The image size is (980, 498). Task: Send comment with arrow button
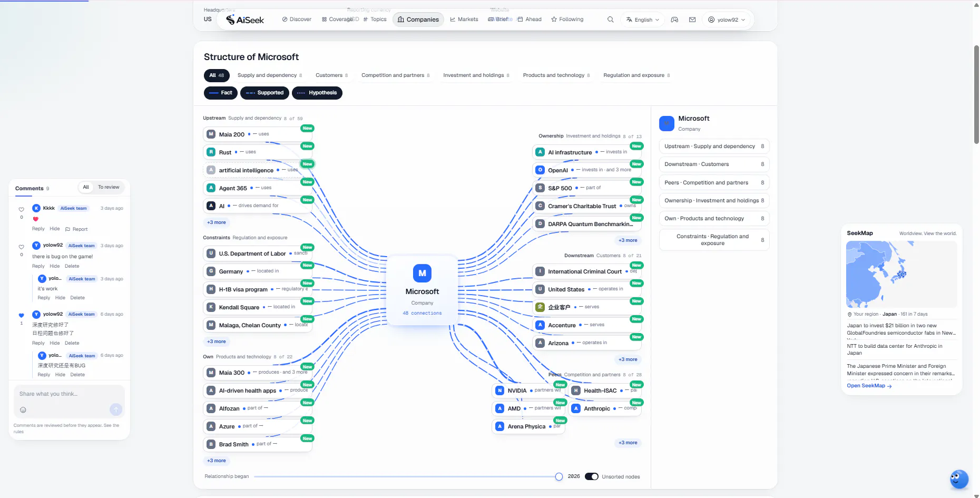(116, 409)
